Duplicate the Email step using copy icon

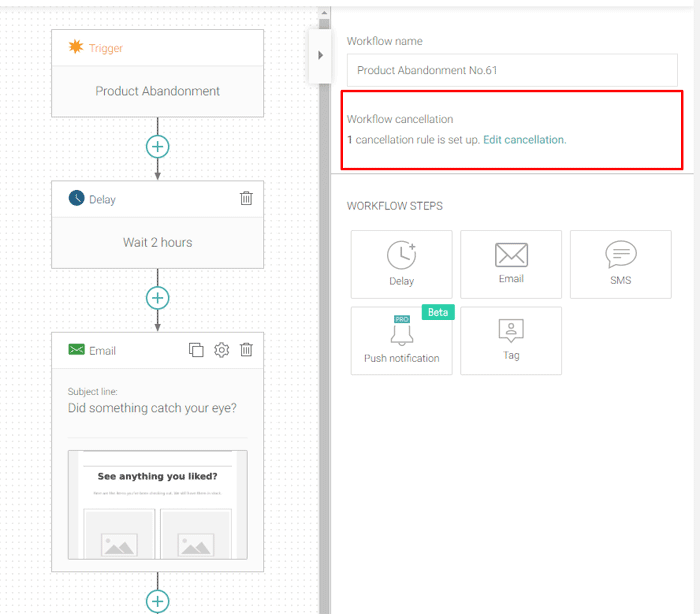pyautogui.click(x=196, y=350)
